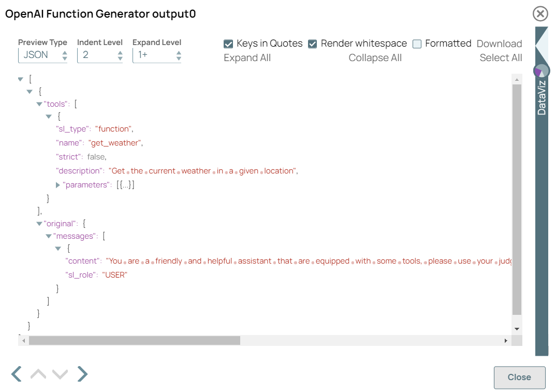
Task: Click the DataViz pie chart icon
Action: point(542,70)
